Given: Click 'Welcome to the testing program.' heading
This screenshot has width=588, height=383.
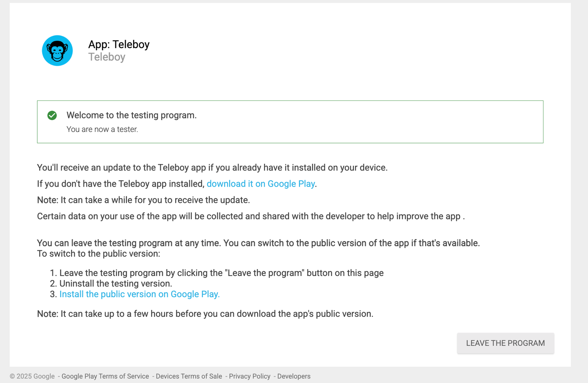Looking at the screenshot, I should (x=131, y=115).
